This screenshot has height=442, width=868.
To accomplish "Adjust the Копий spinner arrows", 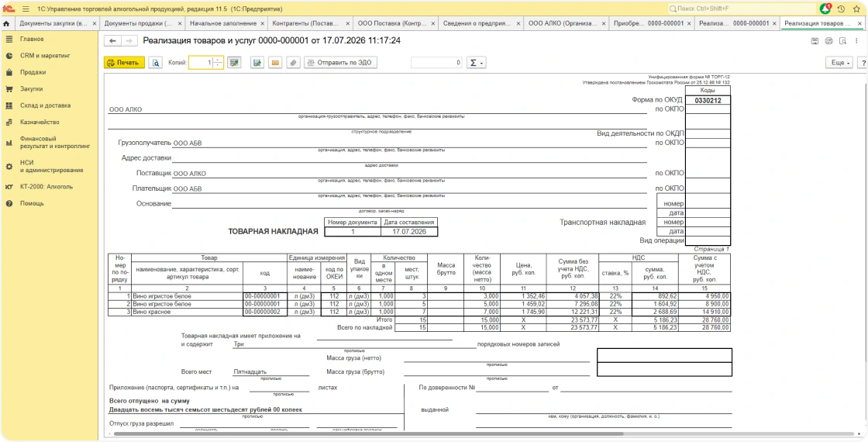I will (x=218, y=63).
